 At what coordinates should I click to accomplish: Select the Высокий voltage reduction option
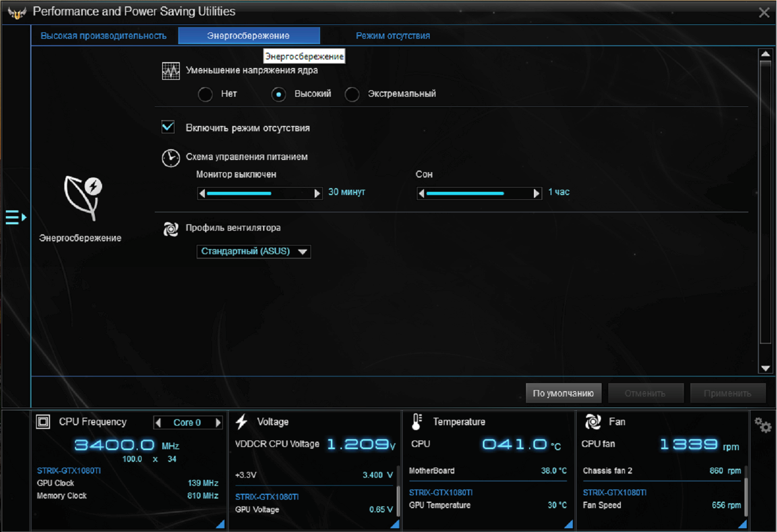[x=279, y=95]
